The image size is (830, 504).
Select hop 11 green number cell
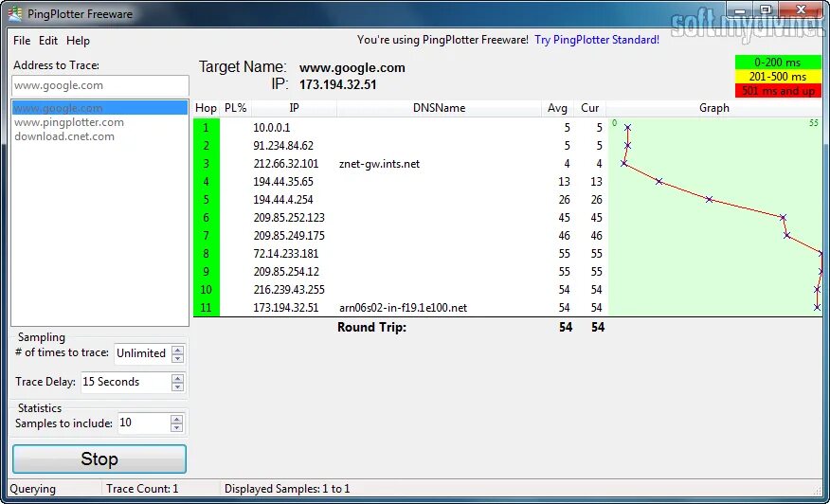(x=207, y=308)
